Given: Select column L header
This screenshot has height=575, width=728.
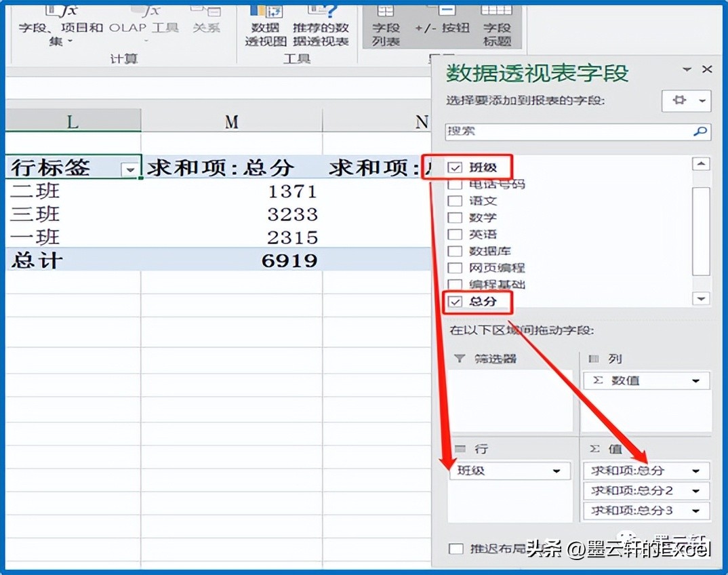Looking at the screenshot, I should tap(73, 121).
